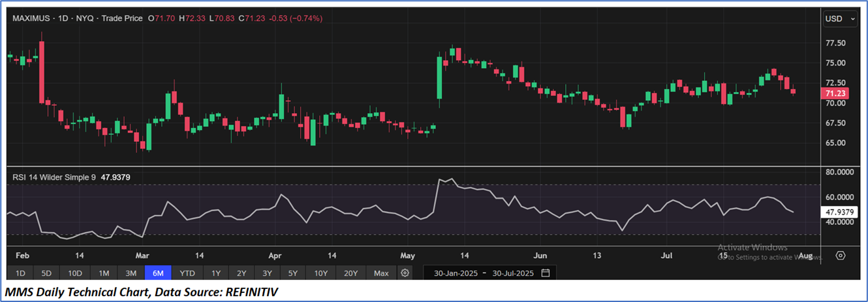This screenshot has width=868, height=302.
Task: Click the circular target icon beside Aug
Action: point(841,255)
